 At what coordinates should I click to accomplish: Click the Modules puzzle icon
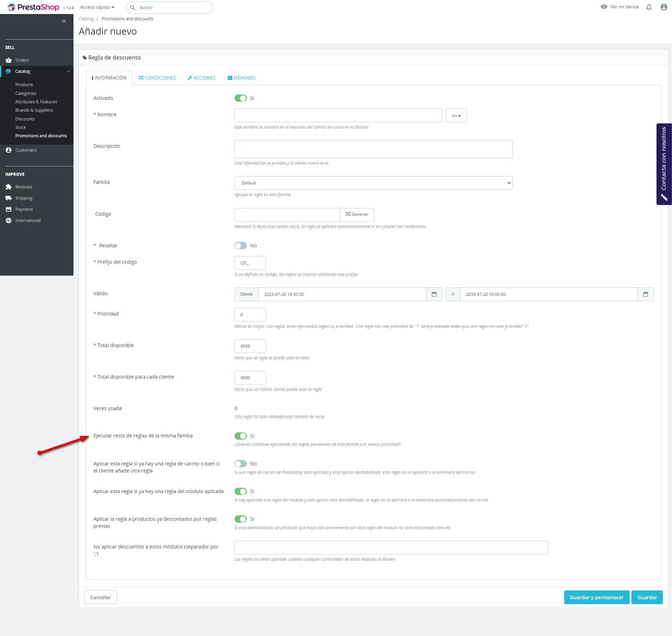(9, 187)
